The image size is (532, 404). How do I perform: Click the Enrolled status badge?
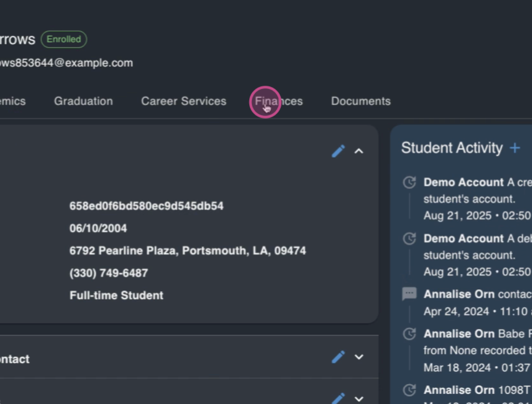(64, 39)
